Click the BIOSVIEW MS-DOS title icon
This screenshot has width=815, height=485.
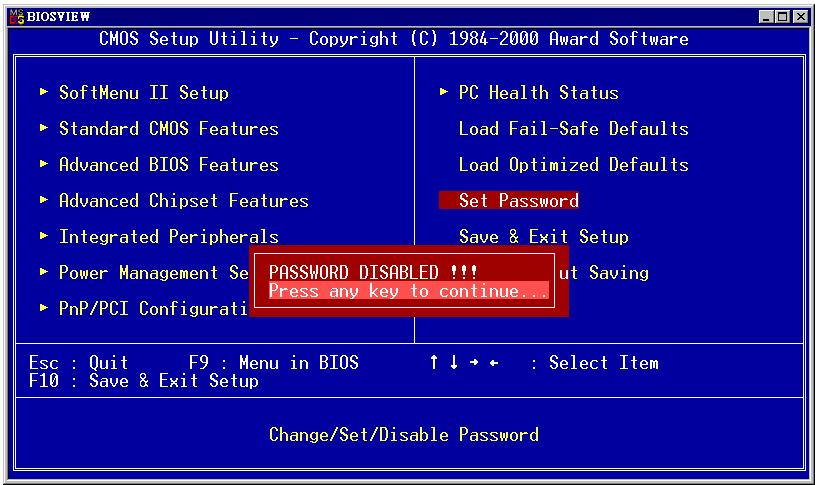17,17
